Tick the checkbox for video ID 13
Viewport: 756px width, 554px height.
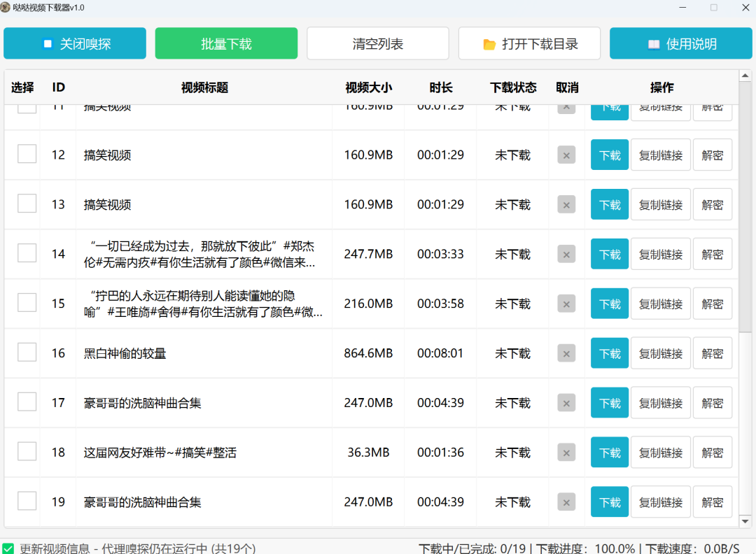(27, 204)
